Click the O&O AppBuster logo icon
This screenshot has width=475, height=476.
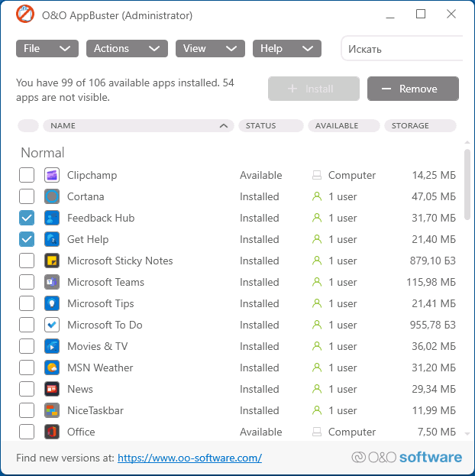click(x=25, y=14)
